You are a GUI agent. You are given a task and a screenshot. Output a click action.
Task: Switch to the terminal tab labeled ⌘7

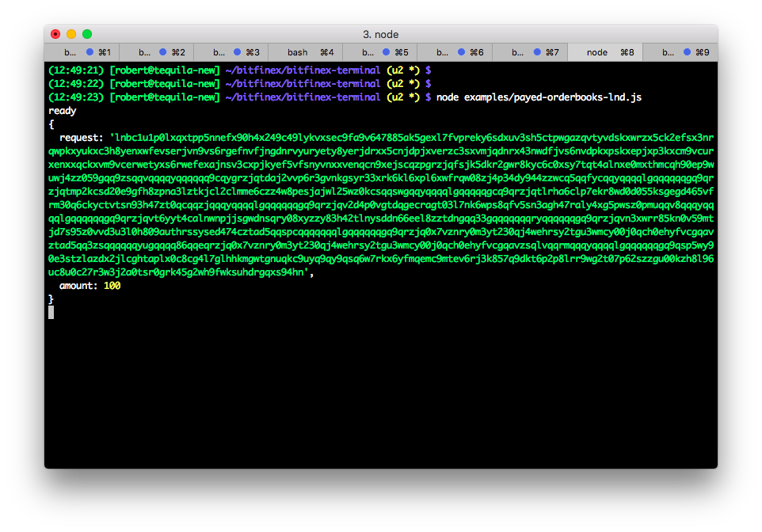530,52
